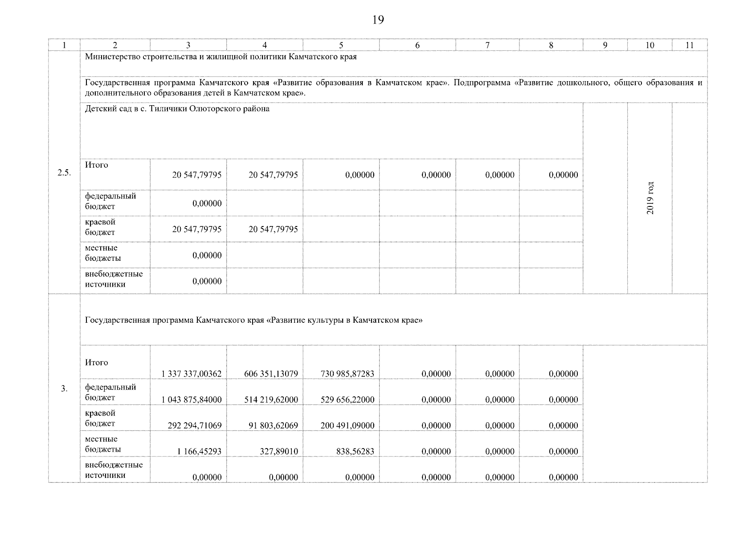Select the Министерство строительства и жилищной политики heading
This screenshot has width=756, height=535.
(221, 58)
